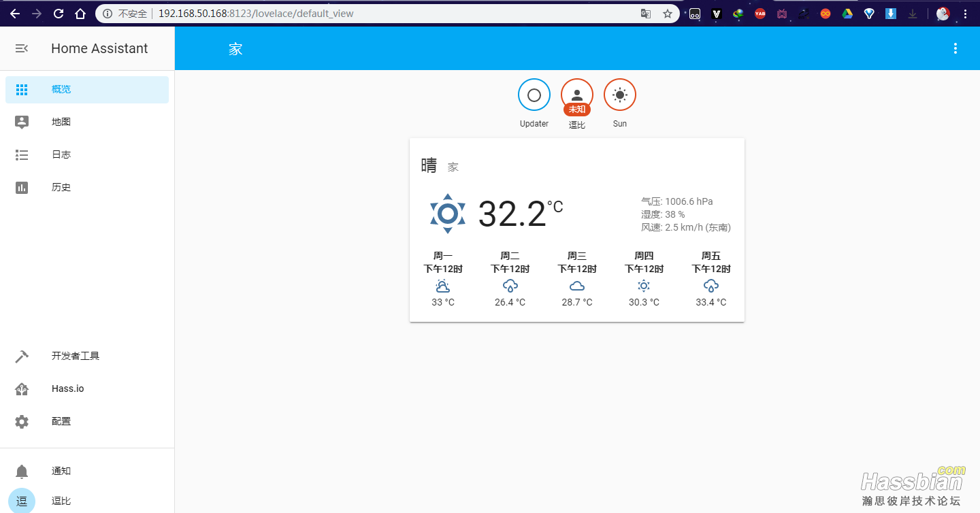Click the developer tools hammer icon
Viewport: 980px width, 513px height.
click(22, 356)
